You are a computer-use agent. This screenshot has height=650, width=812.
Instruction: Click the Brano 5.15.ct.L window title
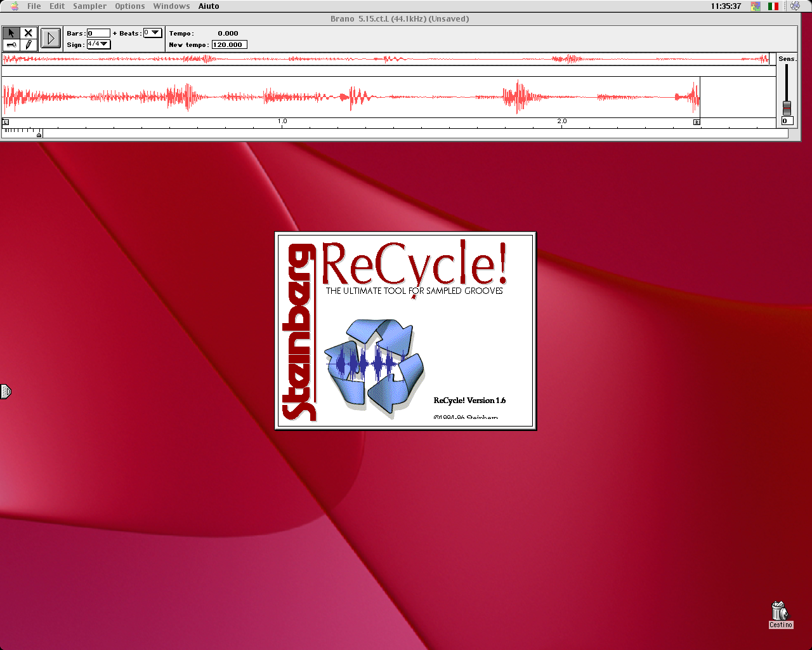(x=400, y=18)
